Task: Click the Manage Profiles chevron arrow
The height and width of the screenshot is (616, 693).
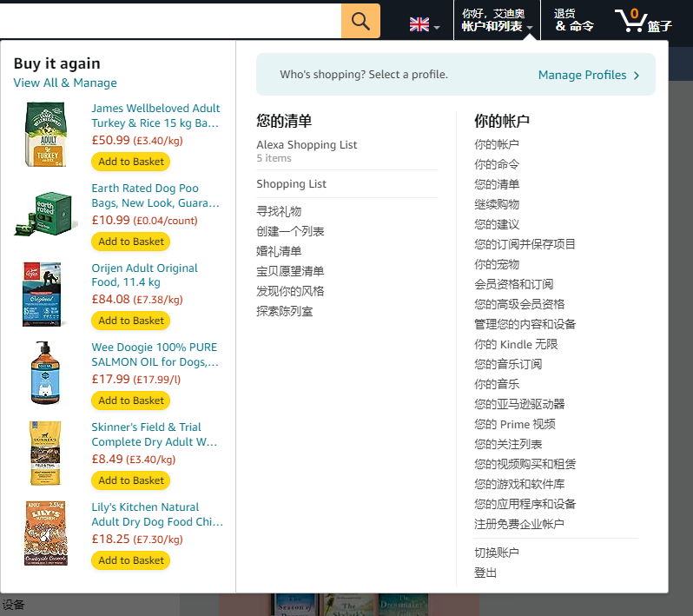Action: [637, 76]
